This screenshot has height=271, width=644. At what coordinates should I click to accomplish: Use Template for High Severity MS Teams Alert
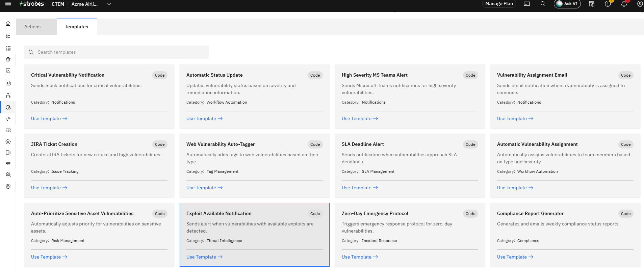[360, 118]
